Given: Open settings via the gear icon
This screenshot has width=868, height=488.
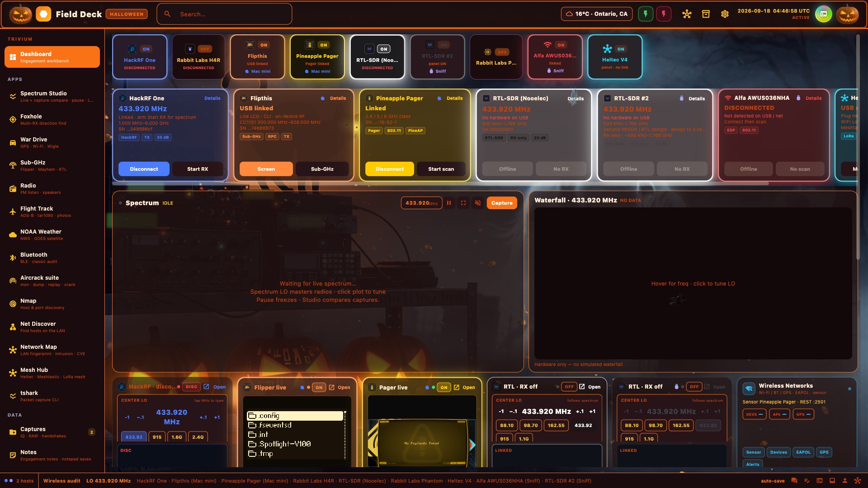Looking at the screenshot, I should [x=725, y=14].
